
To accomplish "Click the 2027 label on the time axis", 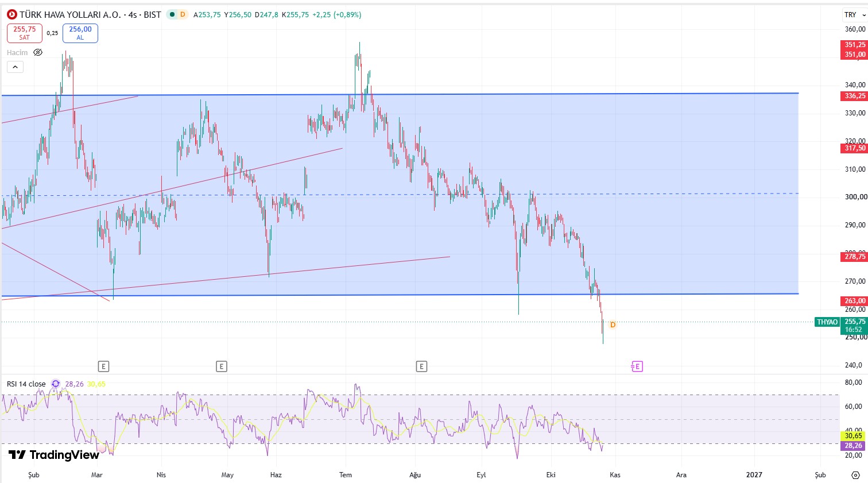I will (754, 474).
